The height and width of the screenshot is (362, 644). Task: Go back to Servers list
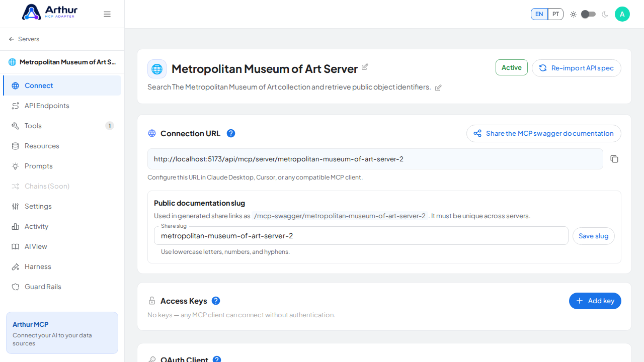coord(24,39)
